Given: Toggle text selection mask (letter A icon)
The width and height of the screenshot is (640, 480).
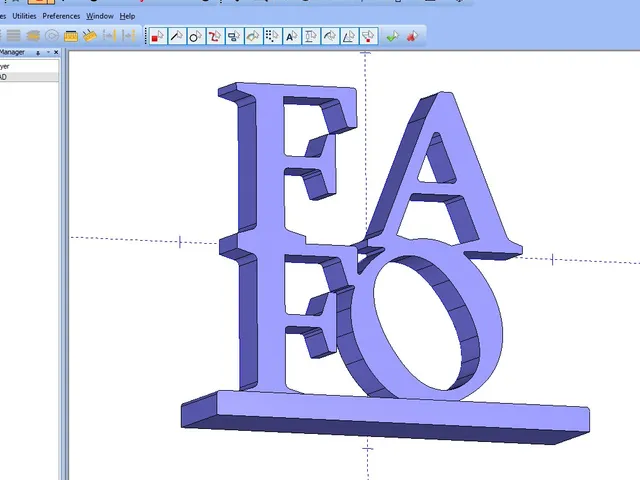Looking at the screenshot, I should coord(291,36).
